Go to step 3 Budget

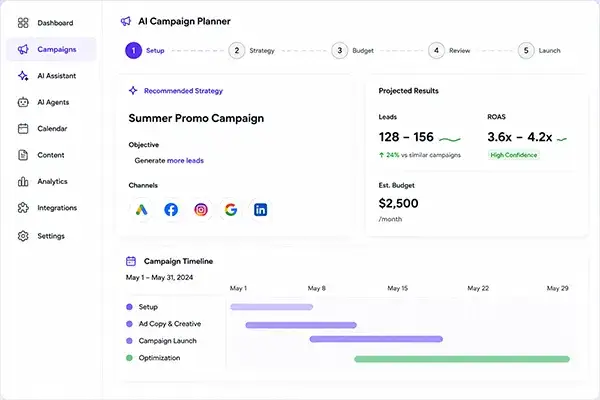339,51
